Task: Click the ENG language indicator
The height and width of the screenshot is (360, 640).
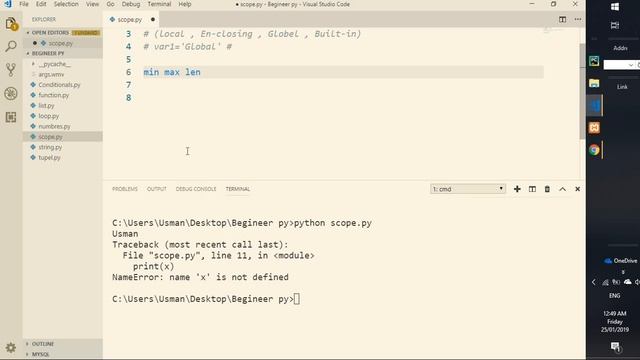Action: click(x=615, y=296)
